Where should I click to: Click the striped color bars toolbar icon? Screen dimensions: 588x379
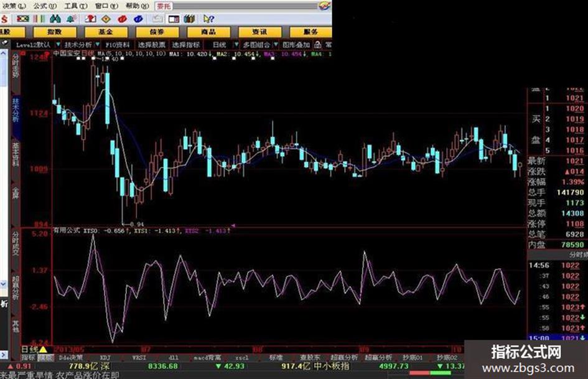point(39,19)
